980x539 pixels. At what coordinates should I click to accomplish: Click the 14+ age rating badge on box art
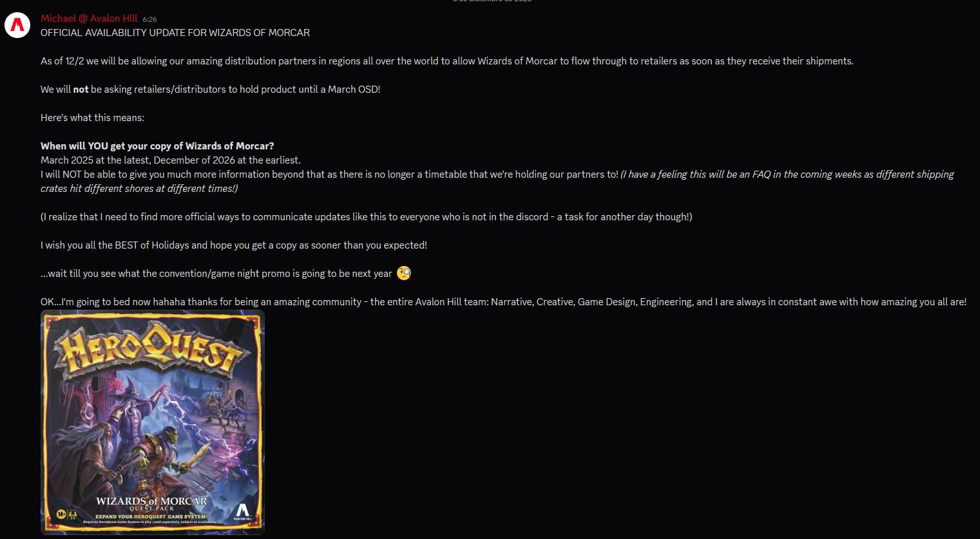(61, 514)
